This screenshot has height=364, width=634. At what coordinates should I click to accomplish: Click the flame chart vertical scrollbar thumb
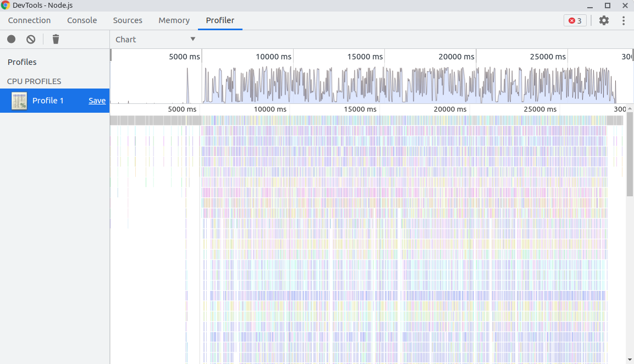point(630,154)
